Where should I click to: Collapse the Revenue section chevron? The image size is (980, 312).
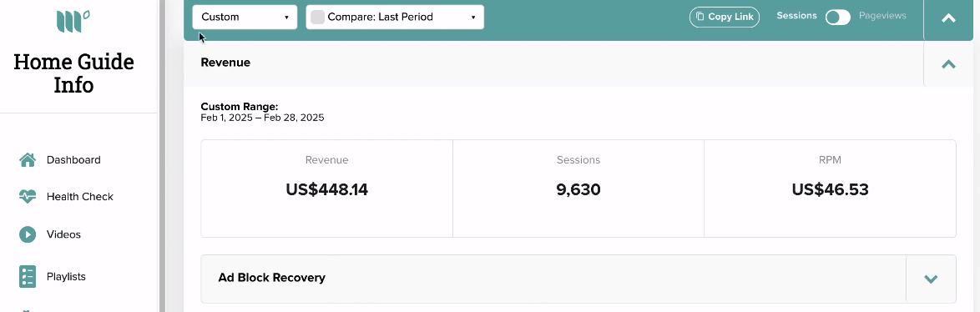[x=948, y=63]
